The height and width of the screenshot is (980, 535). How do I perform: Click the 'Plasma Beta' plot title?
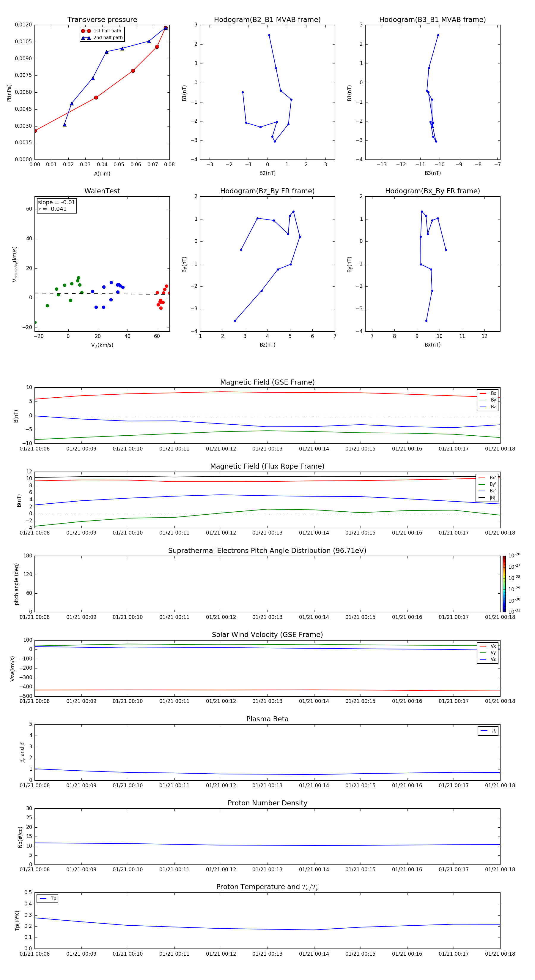(267, 719)
